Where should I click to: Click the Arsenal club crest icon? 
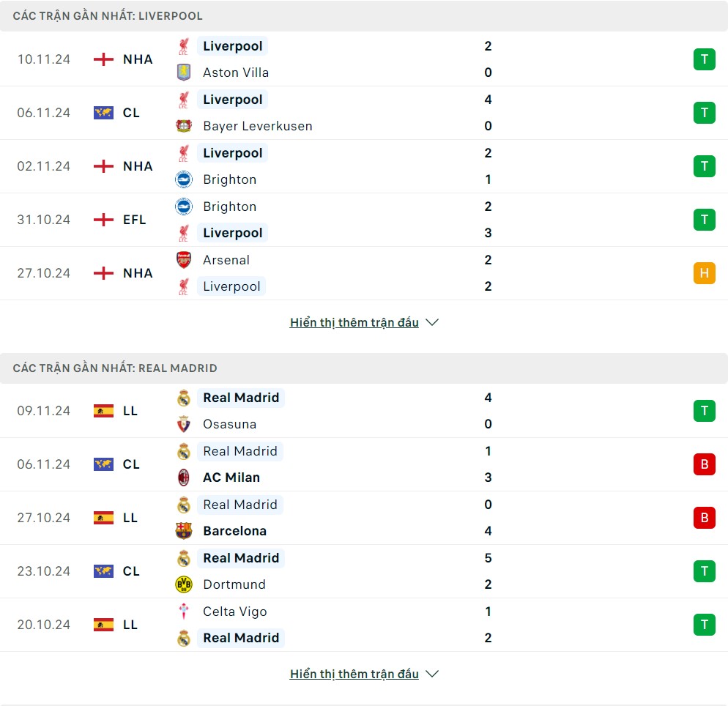(183, 260)
